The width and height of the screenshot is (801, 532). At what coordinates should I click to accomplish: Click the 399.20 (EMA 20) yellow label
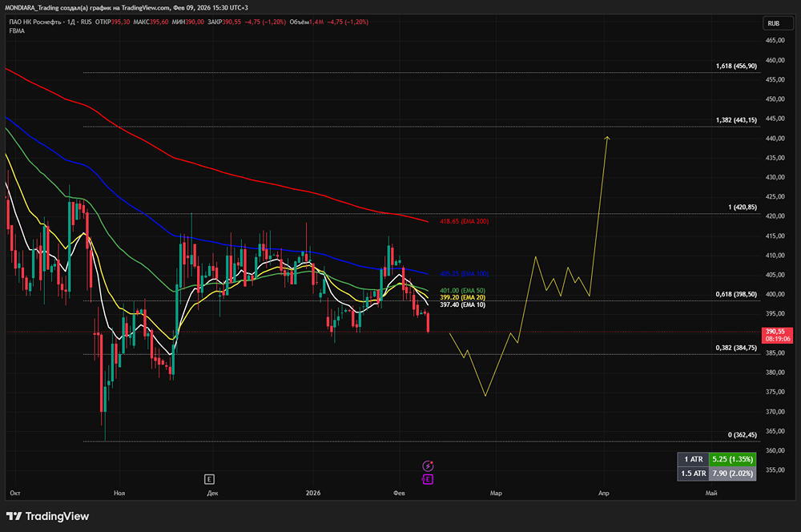(x=462, y=297)
